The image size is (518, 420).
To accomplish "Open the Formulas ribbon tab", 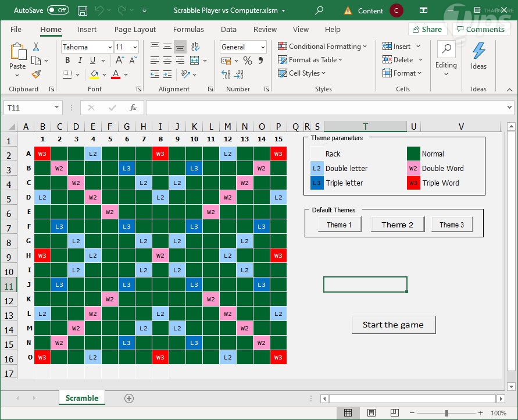I will click(188, 30).
